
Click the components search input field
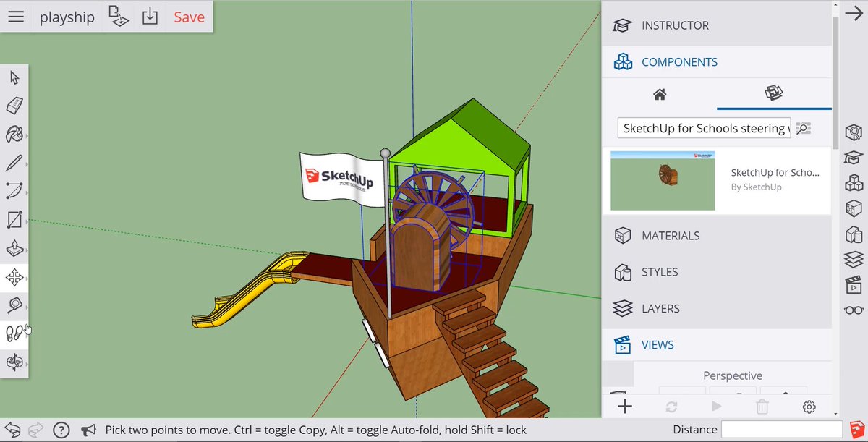[704, 128]
